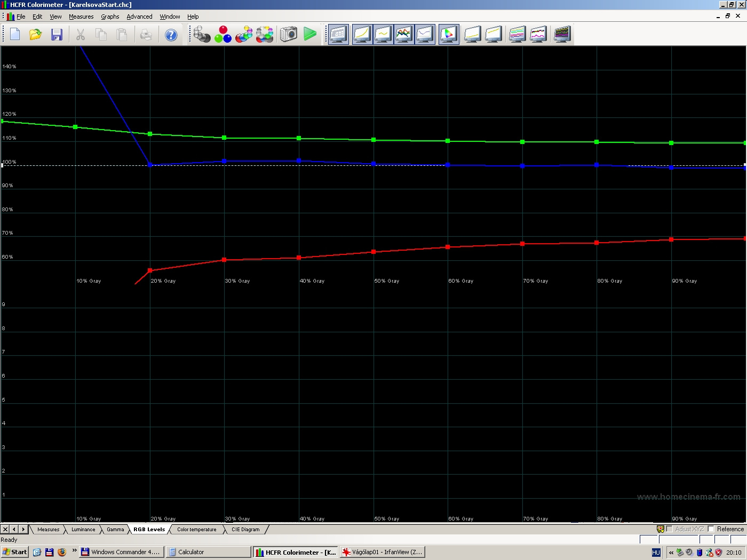Switch to Calculator in the taskbar

tap(208, 552)
